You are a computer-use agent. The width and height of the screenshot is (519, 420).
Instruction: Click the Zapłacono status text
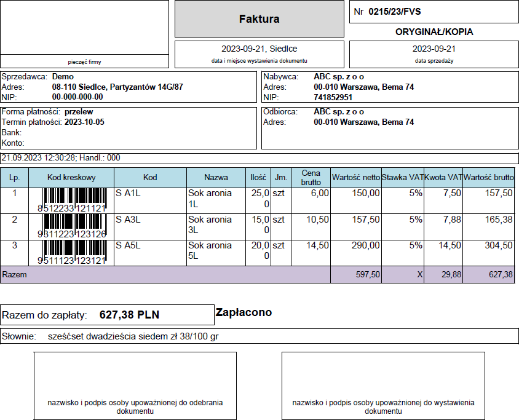point(244,312)
